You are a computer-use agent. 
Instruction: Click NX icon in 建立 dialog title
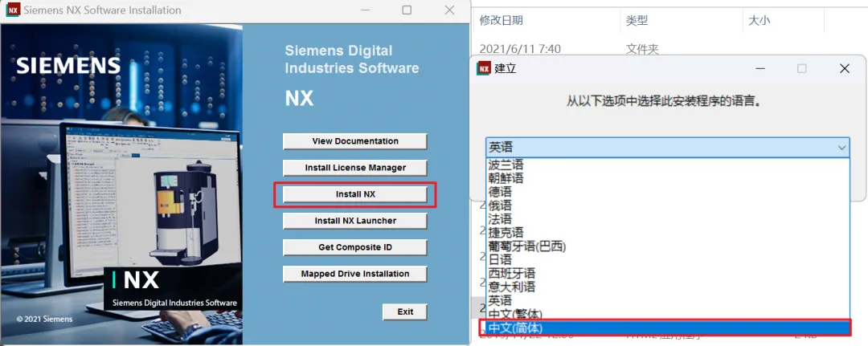point(484,68)
